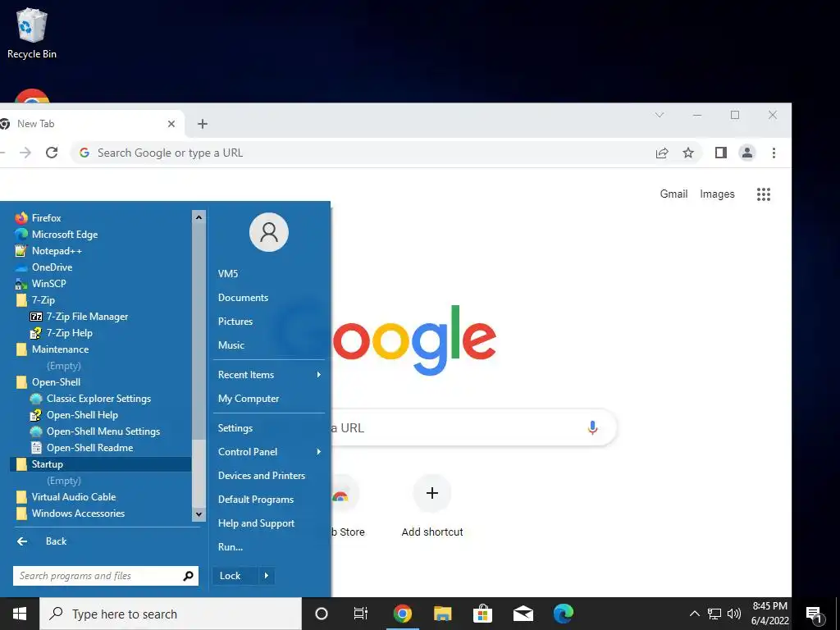The image size is (840, 630).
Task: Show hidden system tray icons
Action: (694, 614)
